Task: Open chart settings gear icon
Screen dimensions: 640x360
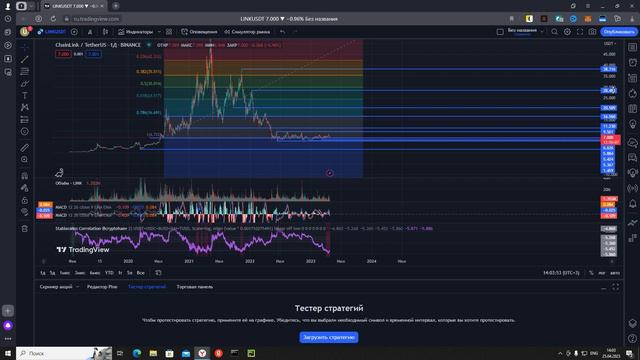Action: 567,31
